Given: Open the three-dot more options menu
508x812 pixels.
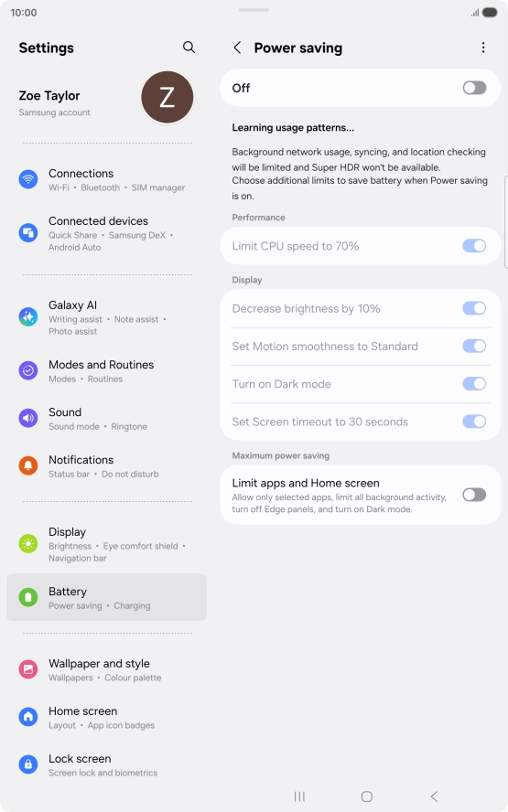Looking at the screenshot, I should tap(483, 48).
